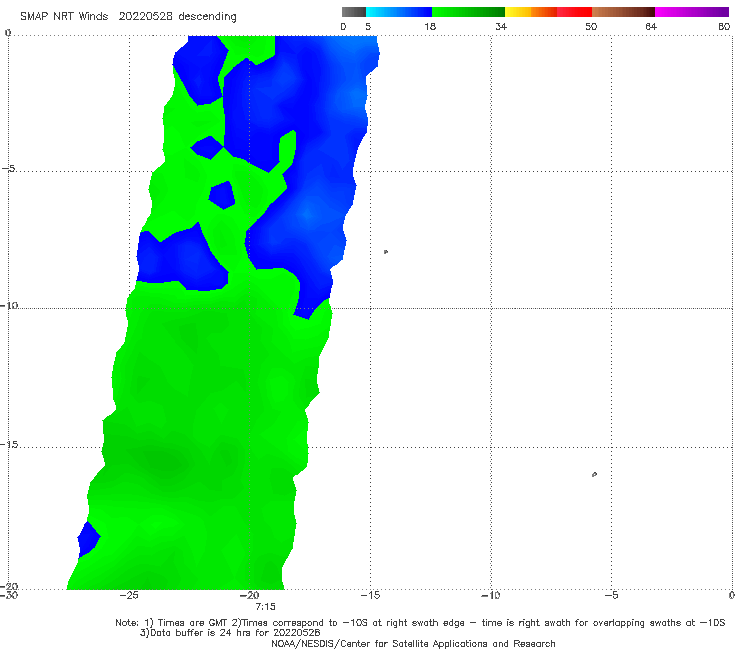Viewport: 740px width, 650px height.
Task: Click the longitude axis label '-20'
Action: tap(250, 595)
